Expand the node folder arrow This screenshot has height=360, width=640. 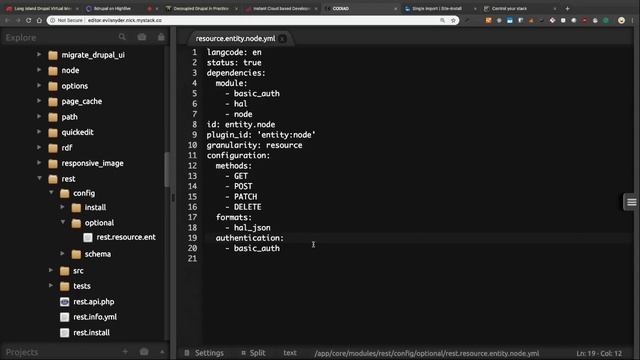point(39,70)
